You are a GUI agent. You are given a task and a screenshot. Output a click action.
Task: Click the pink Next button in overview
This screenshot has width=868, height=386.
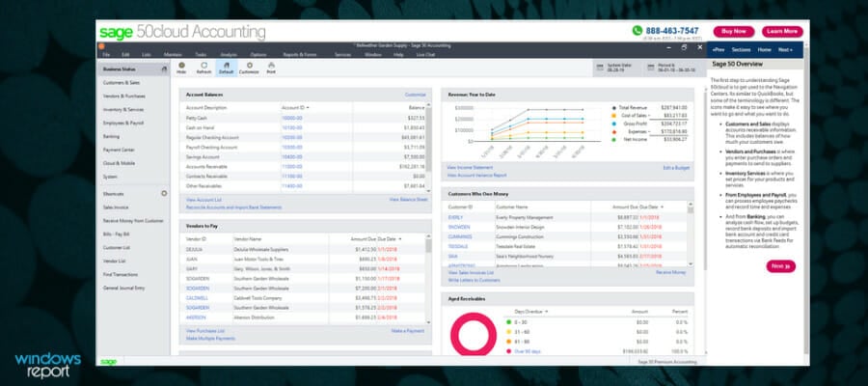[780, 266]
